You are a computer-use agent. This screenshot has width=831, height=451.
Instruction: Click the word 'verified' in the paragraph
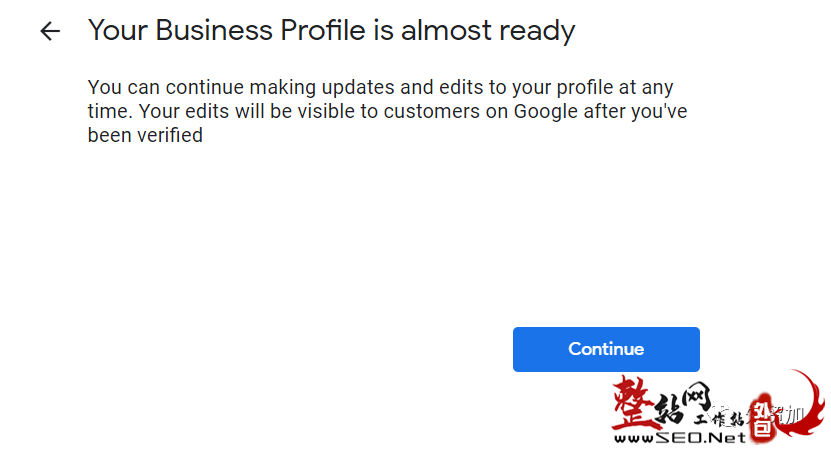click(x=170, y=135)
